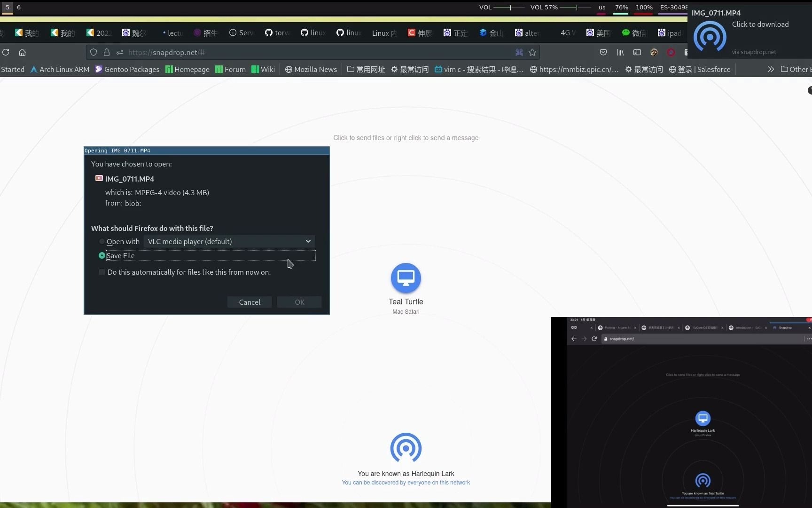Switch to the Linux 内 browser tab
The width and height of the screenshot is (812, 508).
384,33
